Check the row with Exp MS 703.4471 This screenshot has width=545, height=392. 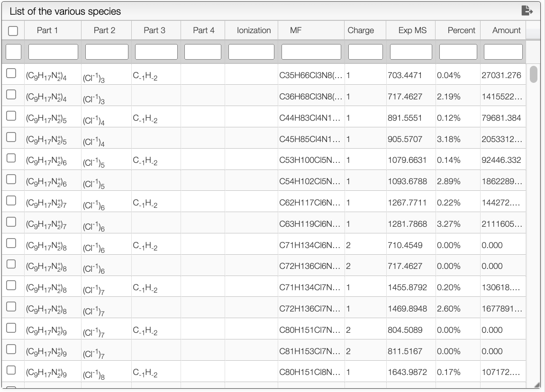tap(11, 73)
